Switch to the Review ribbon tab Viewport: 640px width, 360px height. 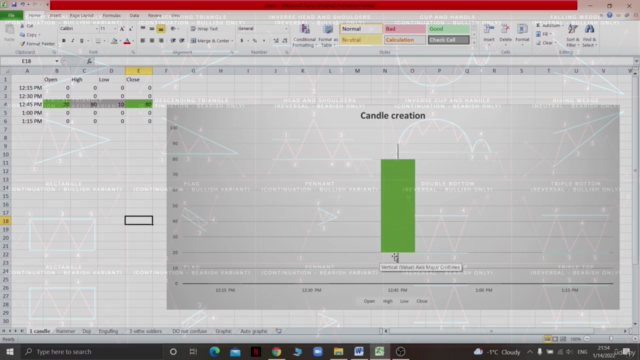155,16
